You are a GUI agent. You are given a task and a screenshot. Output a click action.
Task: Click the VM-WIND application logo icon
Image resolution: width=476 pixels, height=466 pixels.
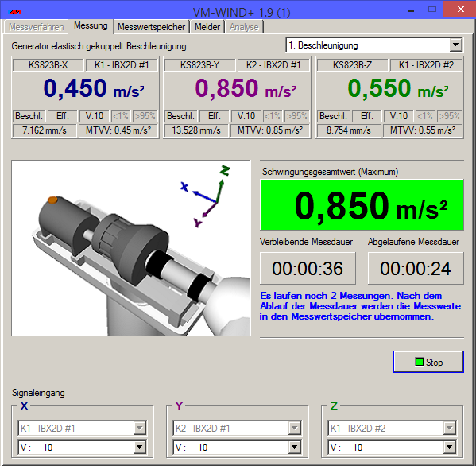click(15, 12)
